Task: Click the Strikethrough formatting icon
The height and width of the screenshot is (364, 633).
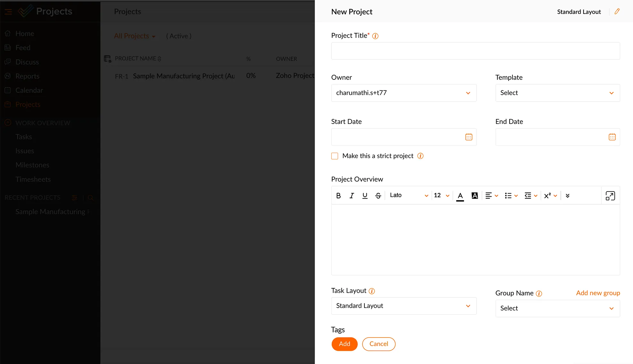Action: tap(378, 195)
